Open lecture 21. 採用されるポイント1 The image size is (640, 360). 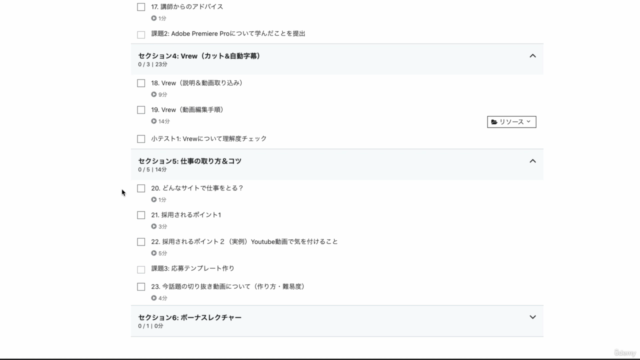[186, 215]
